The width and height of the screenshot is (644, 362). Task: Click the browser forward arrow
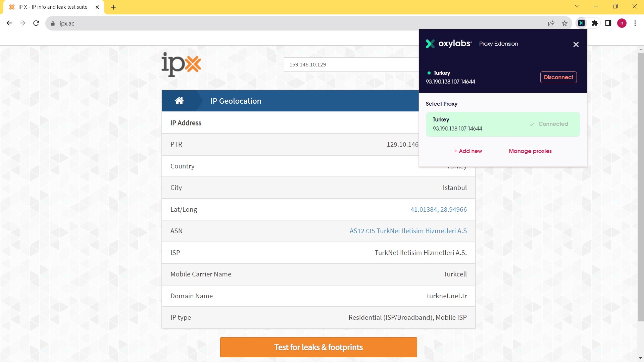pyautogui.click(x=22, y=23)
